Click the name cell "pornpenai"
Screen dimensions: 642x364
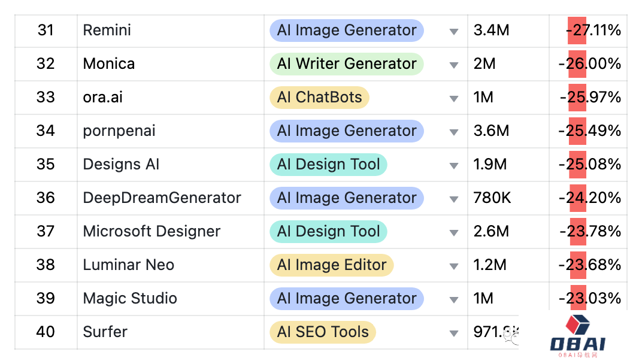point(171,132)
